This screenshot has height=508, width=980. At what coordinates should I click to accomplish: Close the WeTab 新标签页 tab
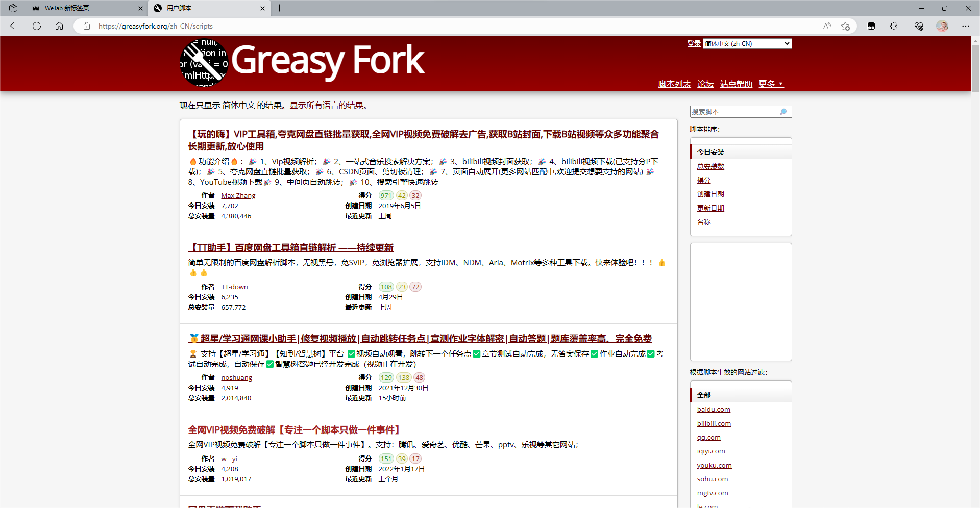click(x=140, y=8)
